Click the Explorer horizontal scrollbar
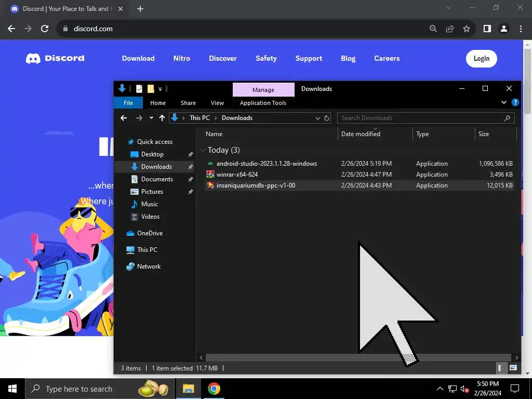This screenshot has height=399, width=532. pos(358,357)
